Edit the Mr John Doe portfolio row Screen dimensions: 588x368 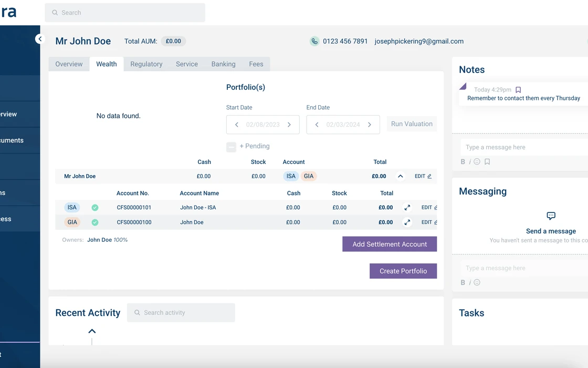[x=423, y=176]
